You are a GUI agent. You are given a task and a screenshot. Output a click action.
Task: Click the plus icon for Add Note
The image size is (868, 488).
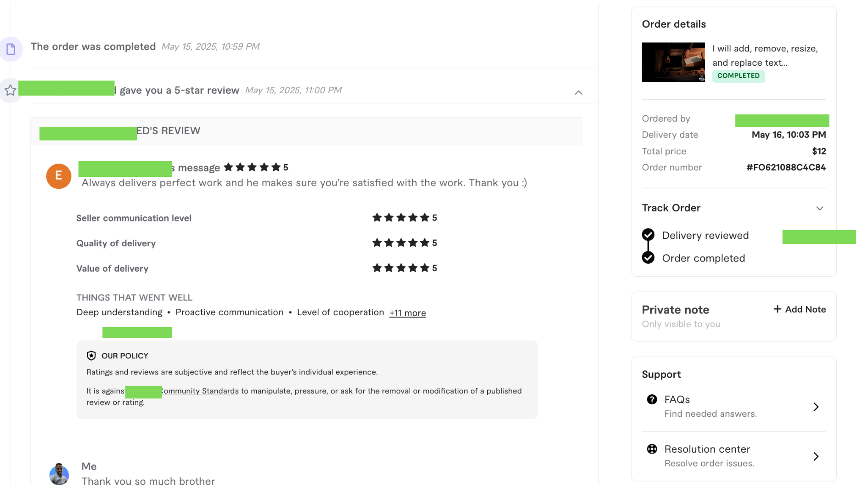(x=777, y=309)
